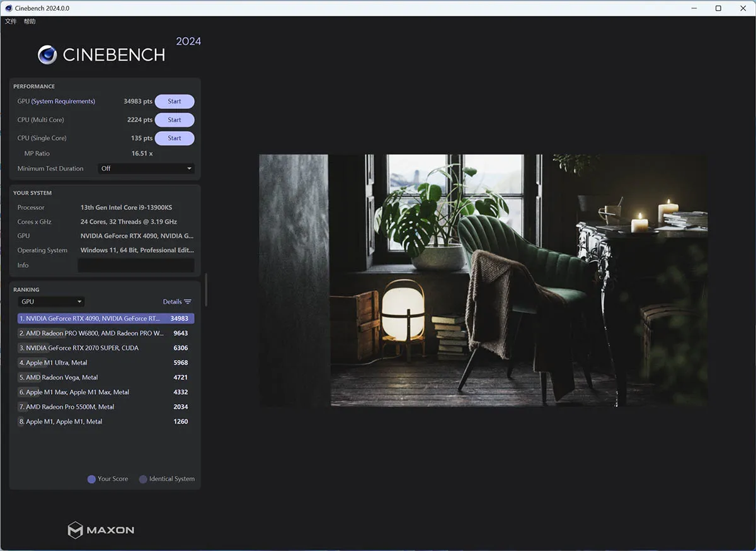Click the Maxon logo icon
Viewport: 756px width, 551px height.
[x=76, y=530]
